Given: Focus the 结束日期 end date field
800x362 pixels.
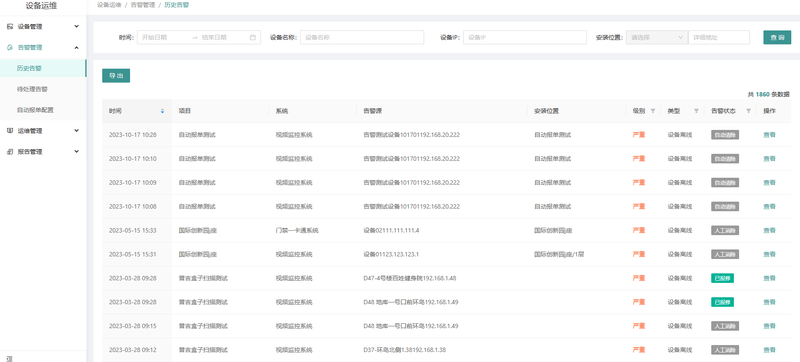Looking at the screenshot, I should point(222,37).
